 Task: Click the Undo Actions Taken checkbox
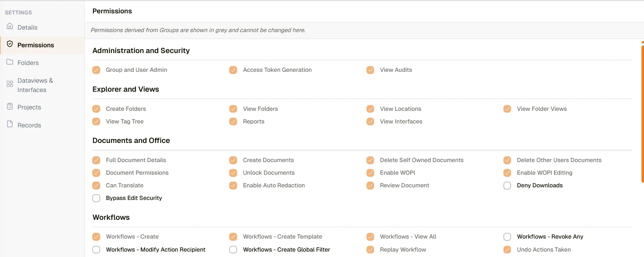[507, 250]
